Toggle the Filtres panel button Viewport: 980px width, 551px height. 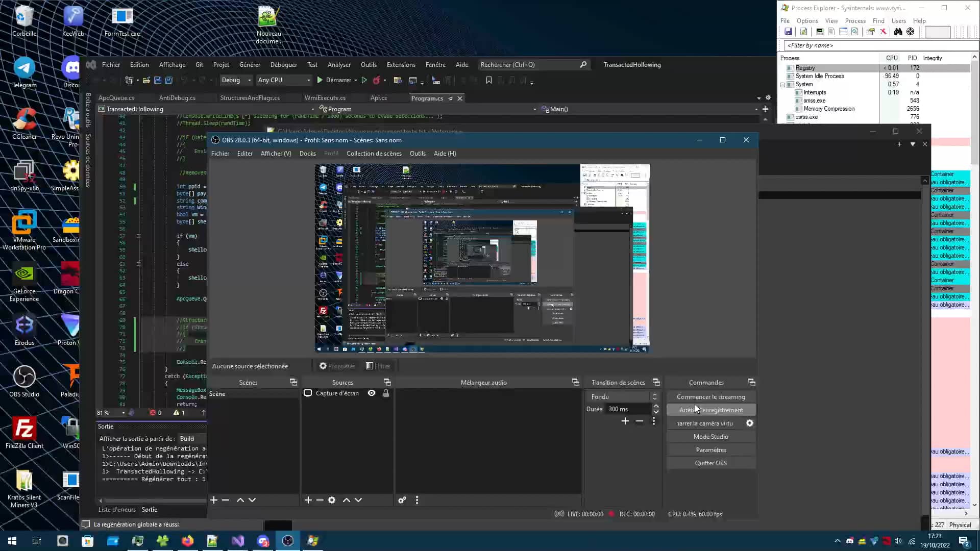click(378, 366)
